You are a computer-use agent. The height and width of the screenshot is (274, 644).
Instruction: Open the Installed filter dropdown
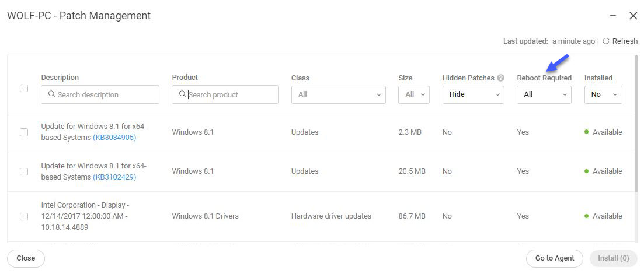(x=603, y=94)
